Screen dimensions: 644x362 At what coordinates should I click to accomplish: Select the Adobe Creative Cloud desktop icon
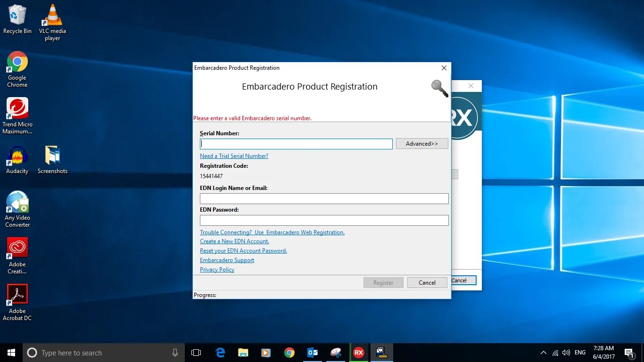(x=17, y=256)
